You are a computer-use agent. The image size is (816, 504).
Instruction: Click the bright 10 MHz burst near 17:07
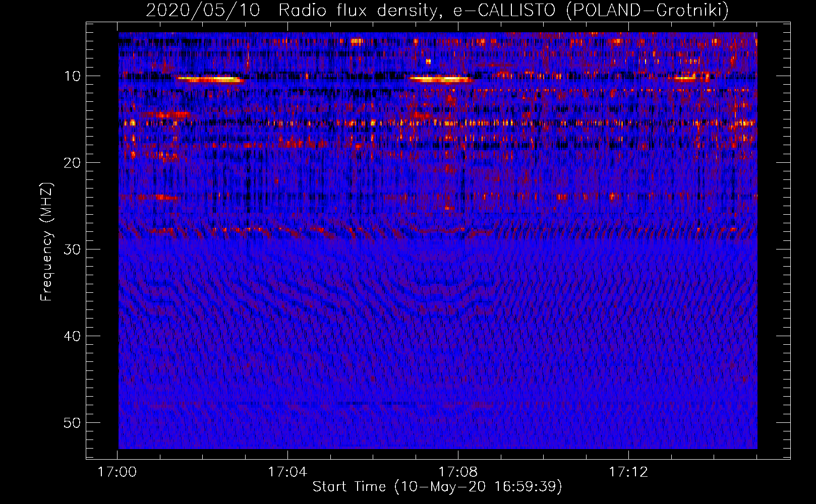(x=441, y=79)
